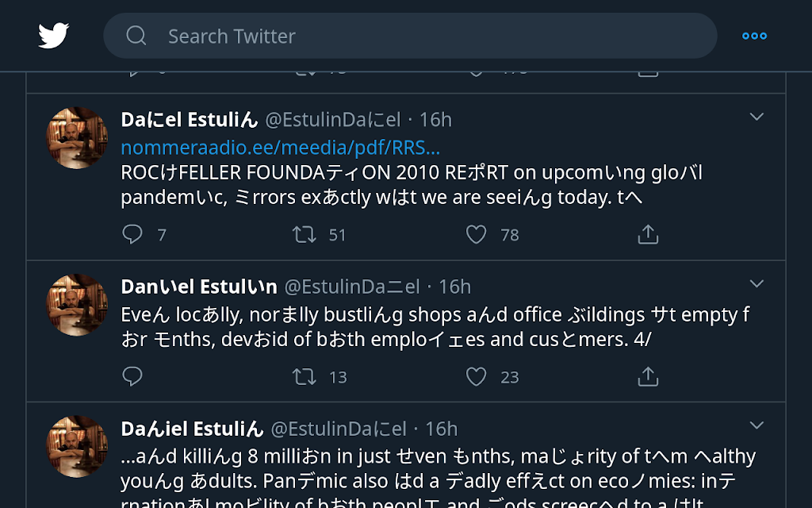Open the nommeraadio.ee PDF link
The image size is (812, 508).
coord(280,147)
